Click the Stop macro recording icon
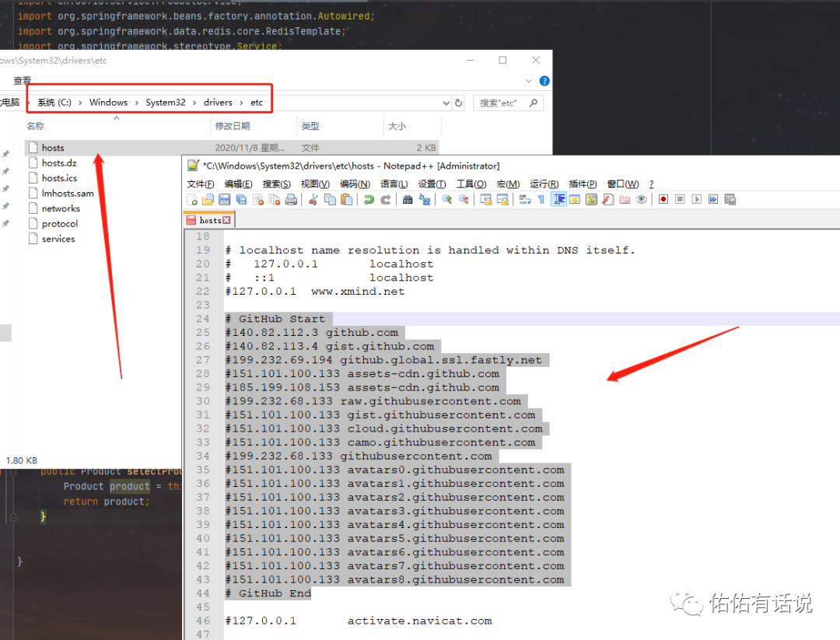Image resolution: width=840 pixels, height=640 pixels. coord(680,199)
